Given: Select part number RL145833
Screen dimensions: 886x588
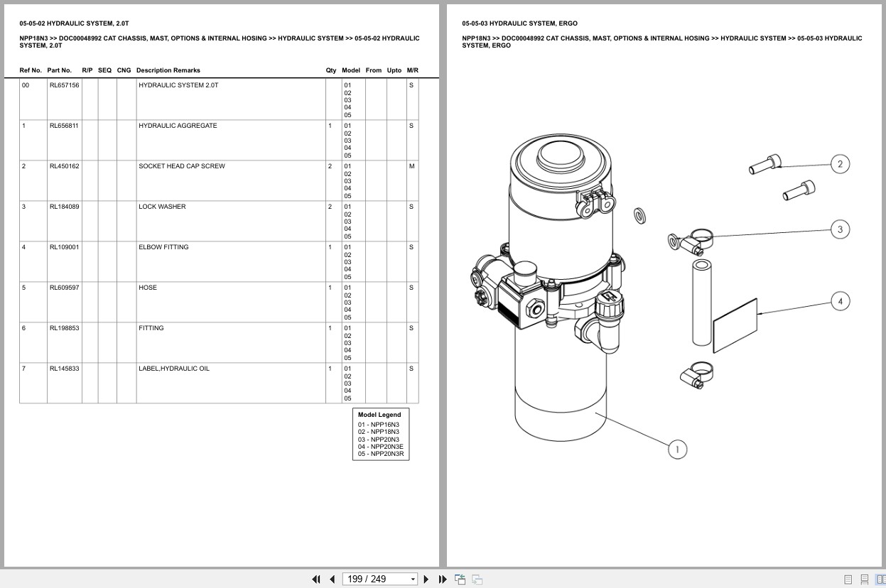Looking at the screenshot, I should tap(65, 369).
